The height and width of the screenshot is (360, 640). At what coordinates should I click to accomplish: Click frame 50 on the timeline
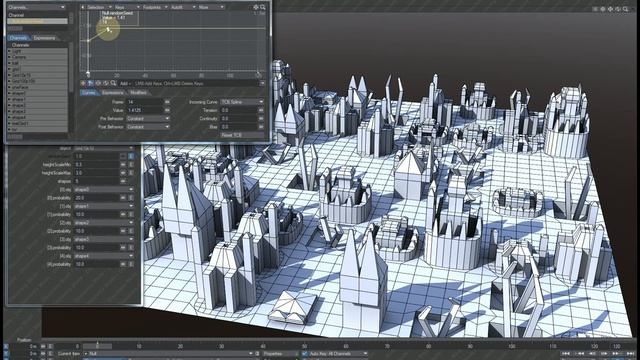click(x=304, y=346)
